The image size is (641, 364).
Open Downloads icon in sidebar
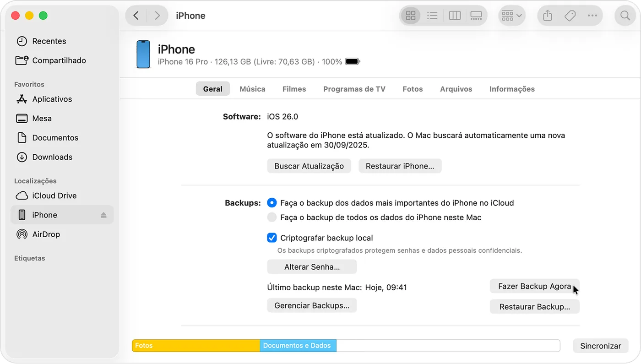coord(22,157)
